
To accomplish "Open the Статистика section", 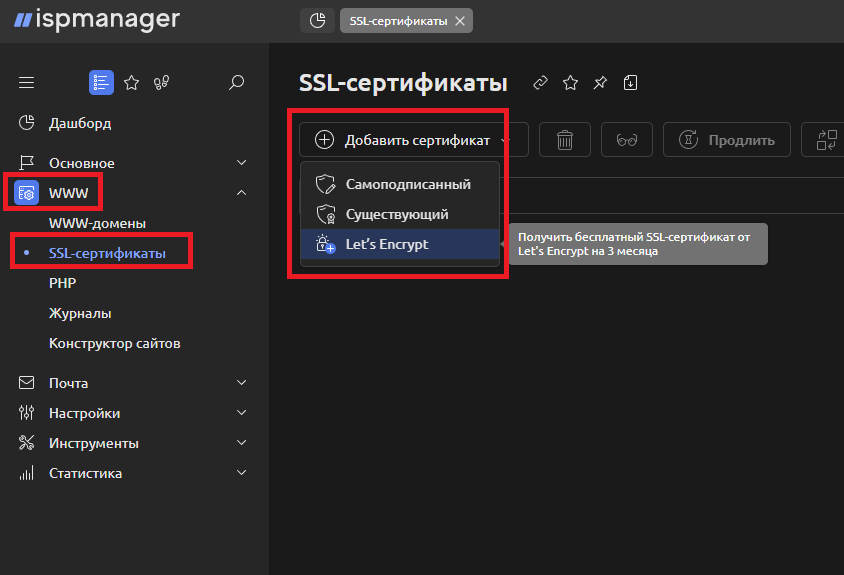I will pos(86,474).
